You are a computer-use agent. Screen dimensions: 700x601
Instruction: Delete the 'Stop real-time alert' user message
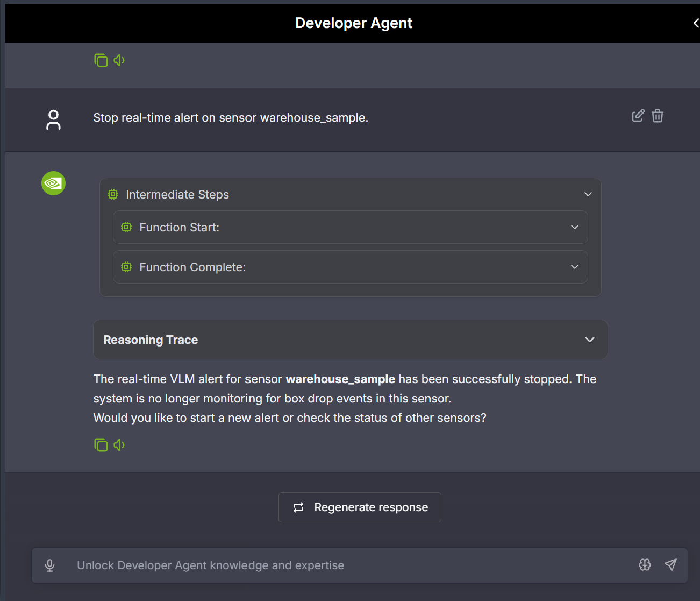(x=658, y=116)
